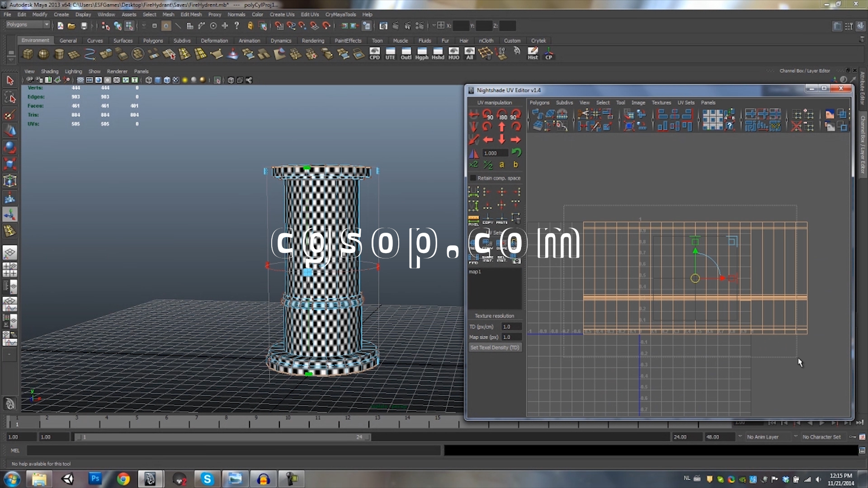Image resolution: width=868 pixels, height=488 pixels.
Task: Switch to the Rendering shelf tab
Action: (313, 41)
